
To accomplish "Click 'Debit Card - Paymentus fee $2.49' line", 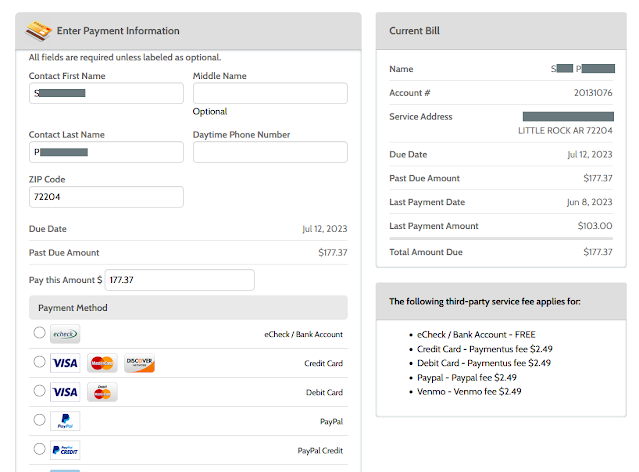I will coord(484,363).
